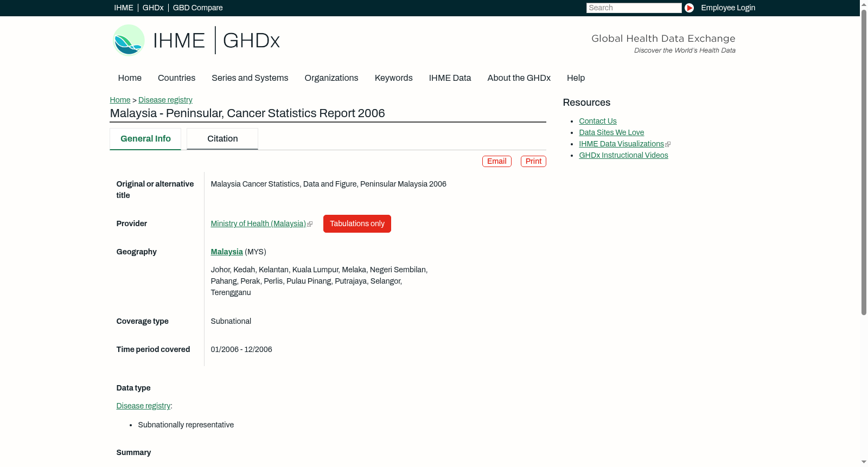Image resolution: width=868 pixels, height=467 pixels.
Task: Click Employee Login
Action: click(x=728, y=8)
